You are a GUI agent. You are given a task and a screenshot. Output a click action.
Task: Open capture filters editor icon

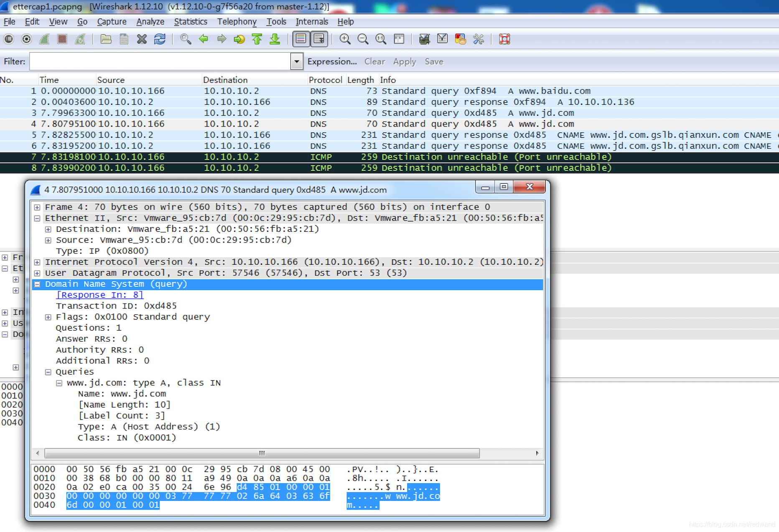coord(424,39)
